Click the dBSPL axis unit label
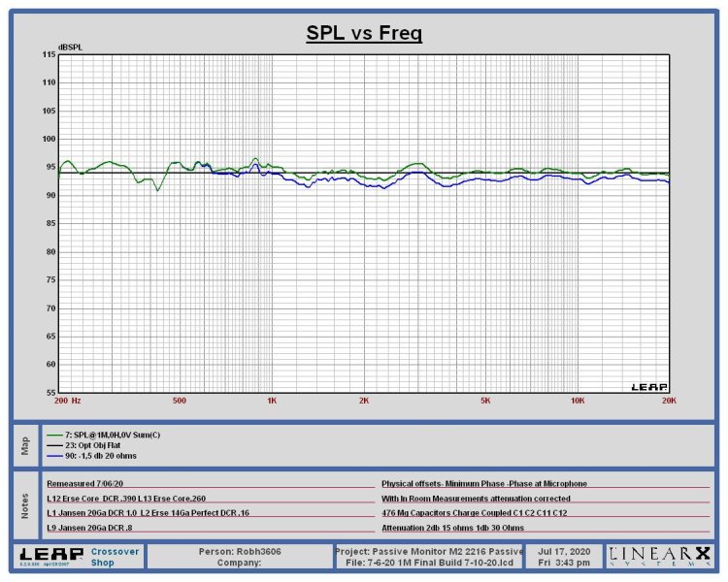Screen dimensions: 728x582 70,47
